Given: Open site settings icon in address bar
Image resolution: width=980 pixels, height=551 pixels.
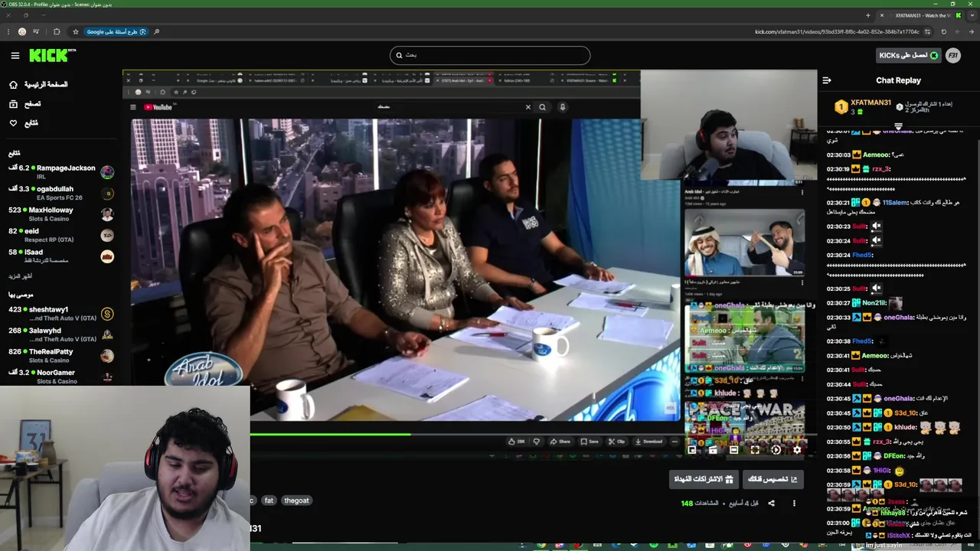Looking at the screenshot, I should 928,31.
